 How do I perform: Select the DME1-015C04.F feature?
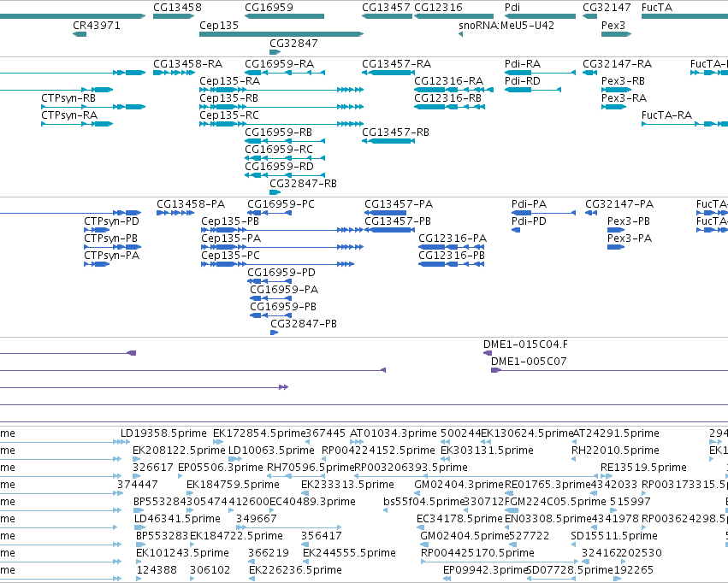pos(488,353)
